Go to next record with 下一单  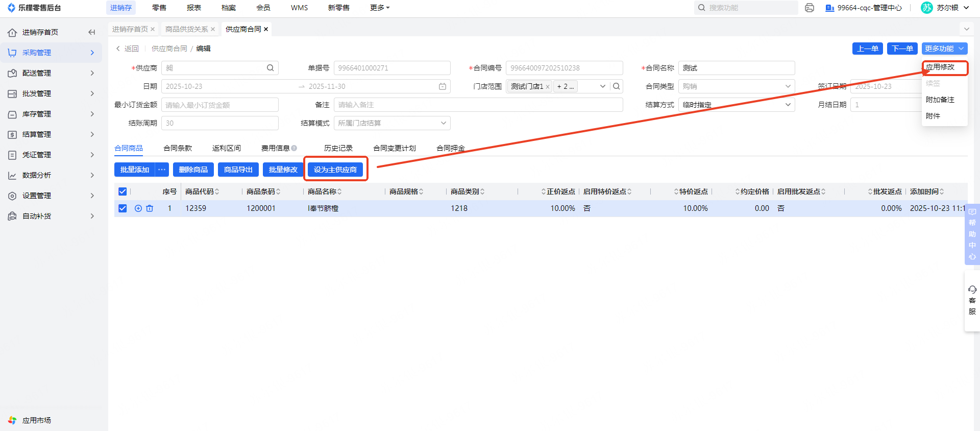pyautogui.click(x=902, y=49)
